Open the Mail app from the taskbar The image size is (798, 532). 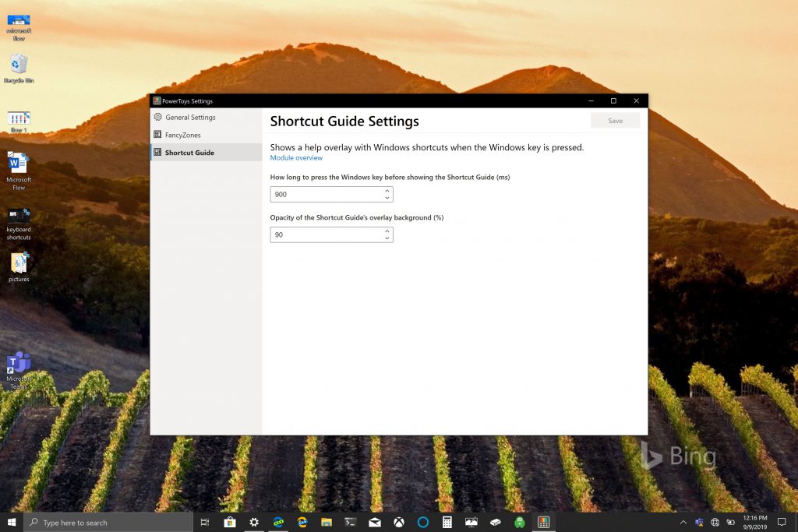374,522
